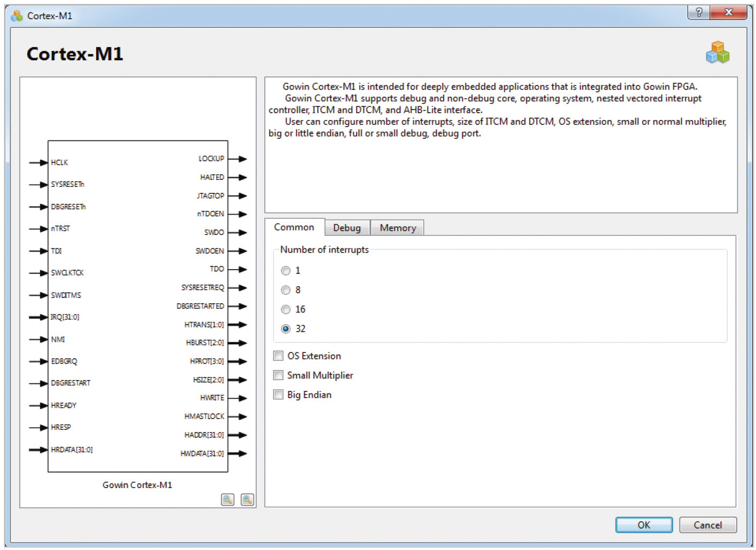Click the colored cubes logo in the header
756x550 pixels.
pos(717,52)
